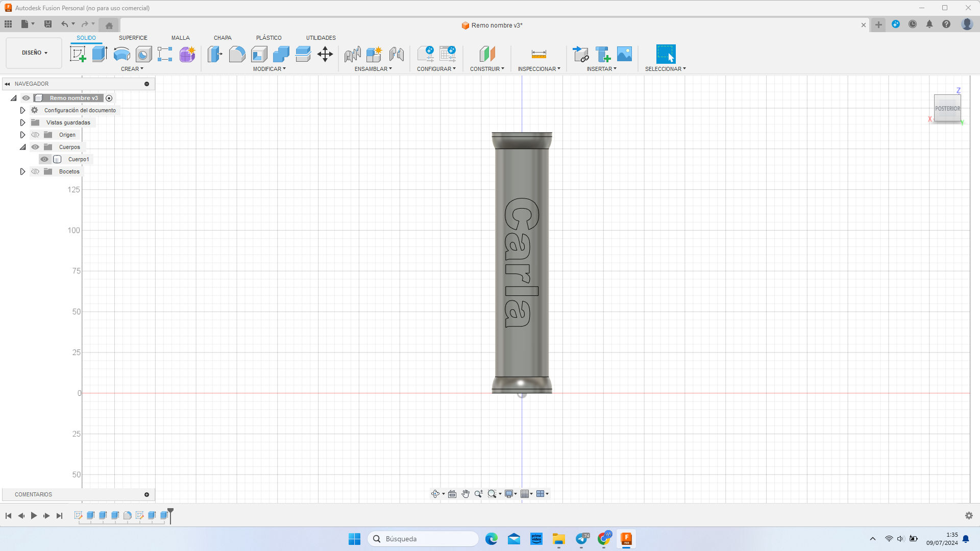Open the ENSAMBLAR dropdown menu
This screenshot has width=980, height=551.
tap(373, 69)
